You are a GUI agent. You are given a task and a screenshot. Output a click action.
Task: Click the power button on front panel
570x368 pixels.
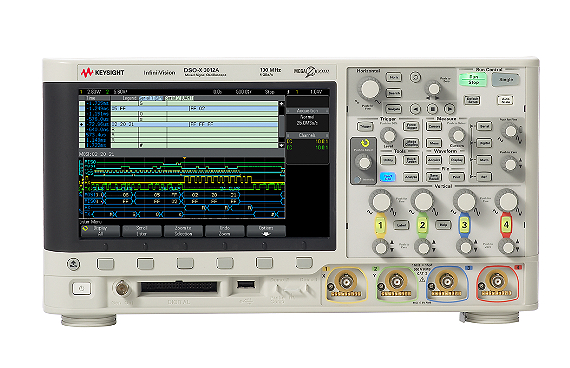81,289
